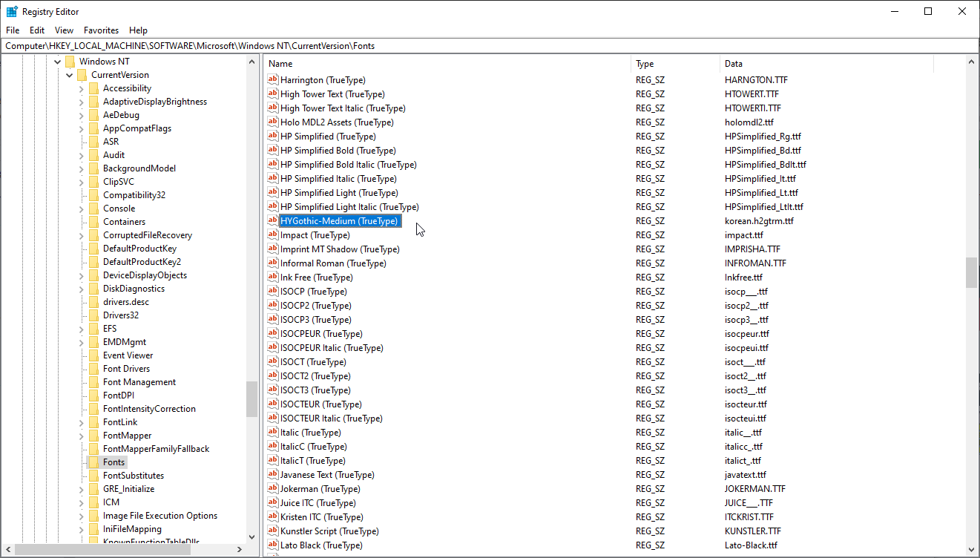Collapse the CurrentVersion tree node

pos(69,75)
